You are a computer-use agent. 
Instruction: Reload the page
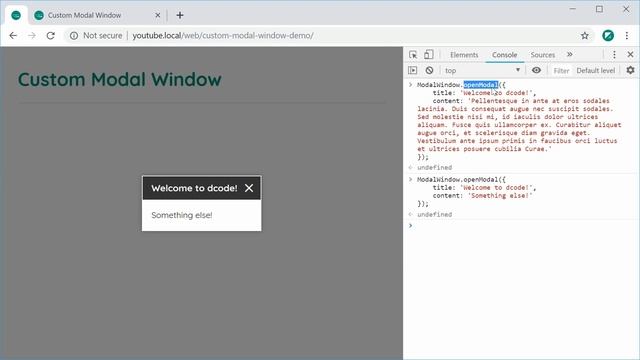click(51, 36)
